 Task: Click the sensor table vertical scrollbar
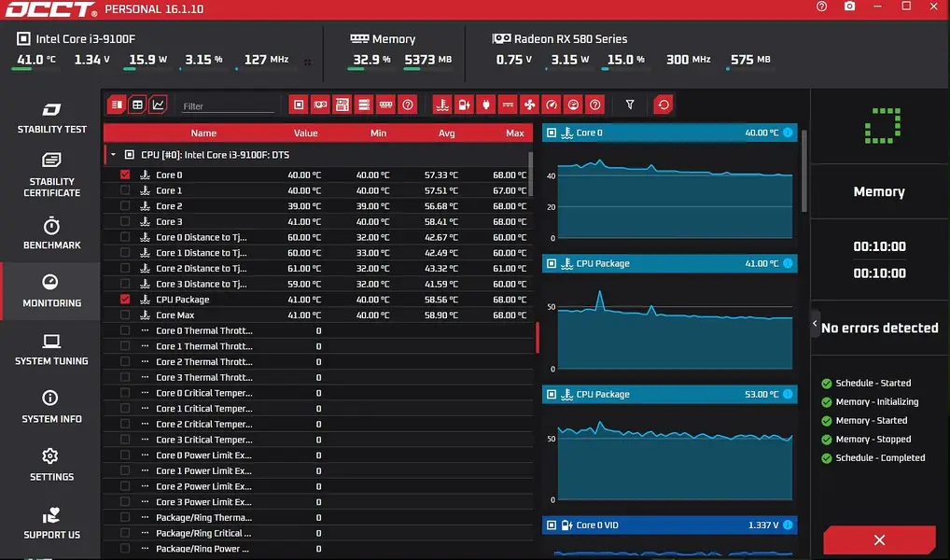(531, 174)
